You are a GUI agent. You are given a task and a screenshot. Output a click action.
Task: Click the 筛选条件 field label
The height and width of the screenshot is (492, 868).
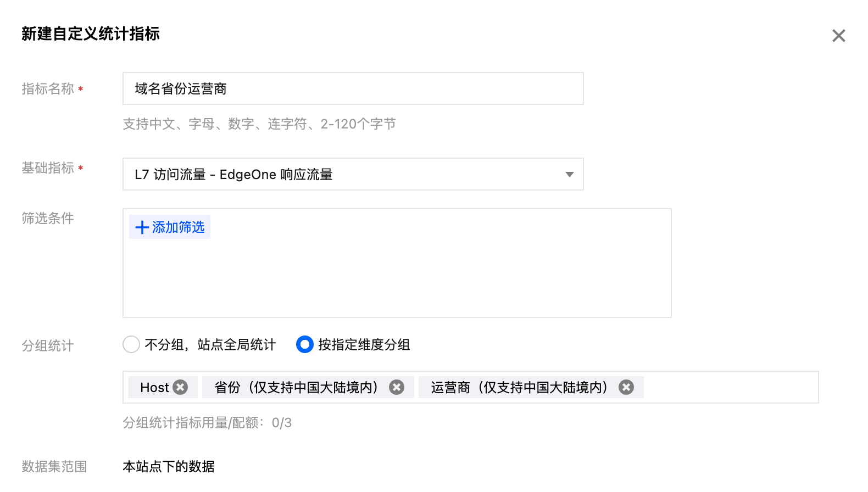pyautogui.click(x=48, y=219)
